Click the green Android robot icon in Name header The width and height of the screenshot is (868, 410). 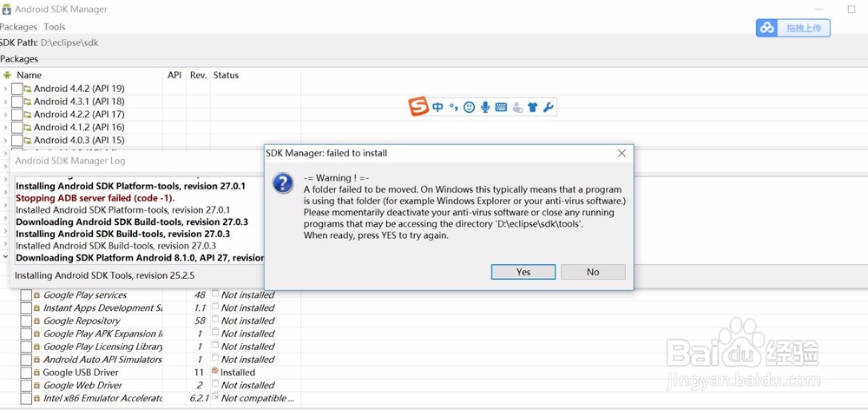(7, 75)
